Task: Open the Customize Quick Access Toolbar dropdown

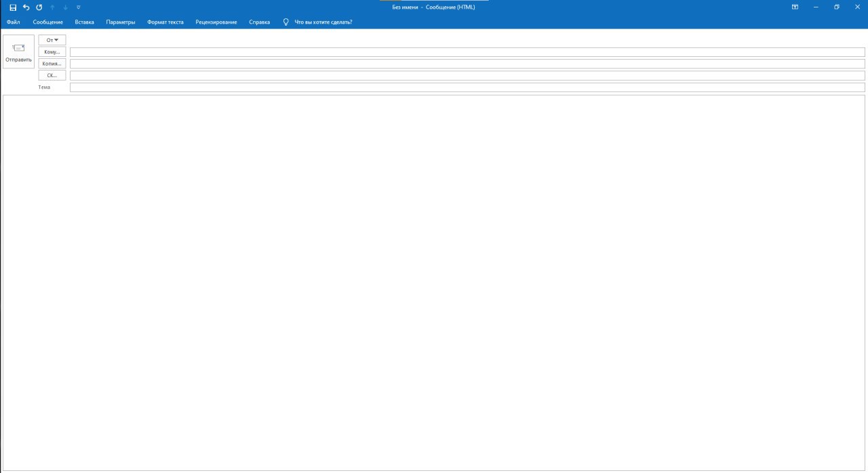Action: click(x=79, y=7)
